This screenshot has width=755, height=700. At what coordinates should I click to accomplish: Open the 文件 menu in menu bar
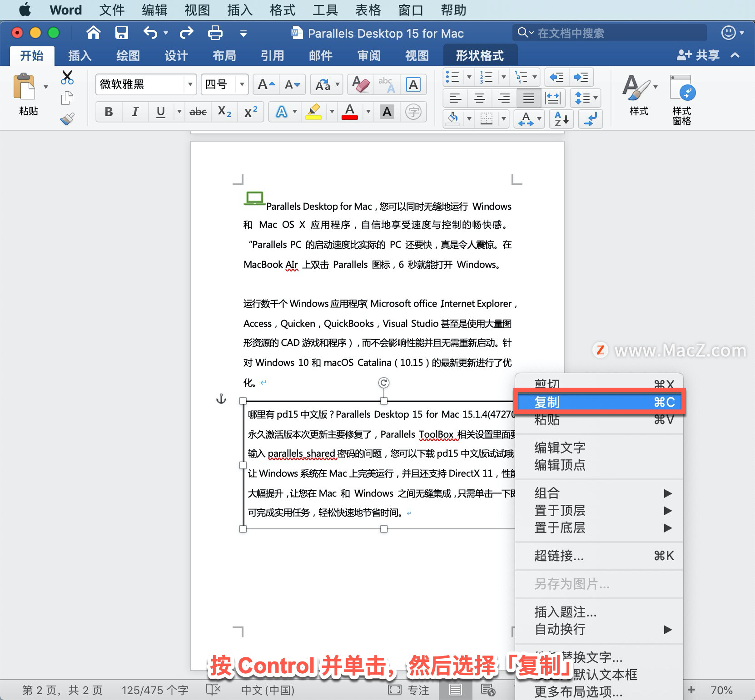(x=112, y=10)
